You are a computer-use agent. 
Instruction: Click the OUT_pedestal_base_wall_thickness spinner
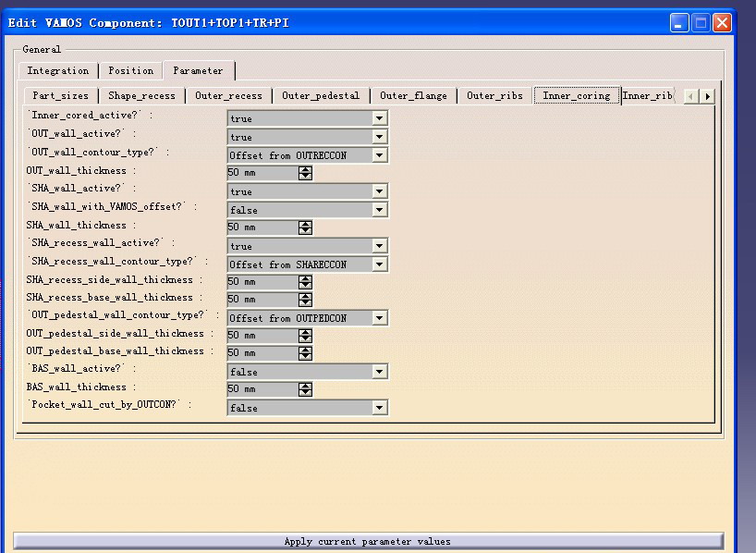pyautogui.click(x=305, y=353)
